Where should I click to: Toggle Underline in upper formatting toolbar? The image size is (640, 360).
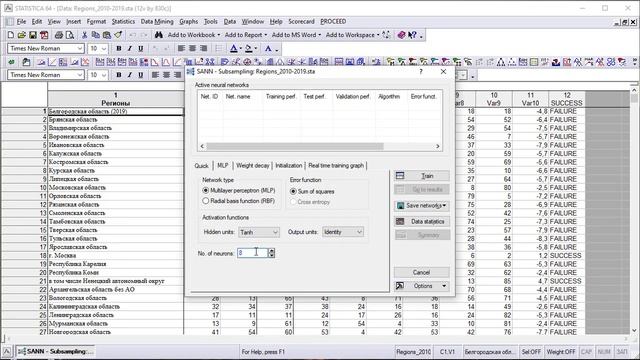(141, 49)
